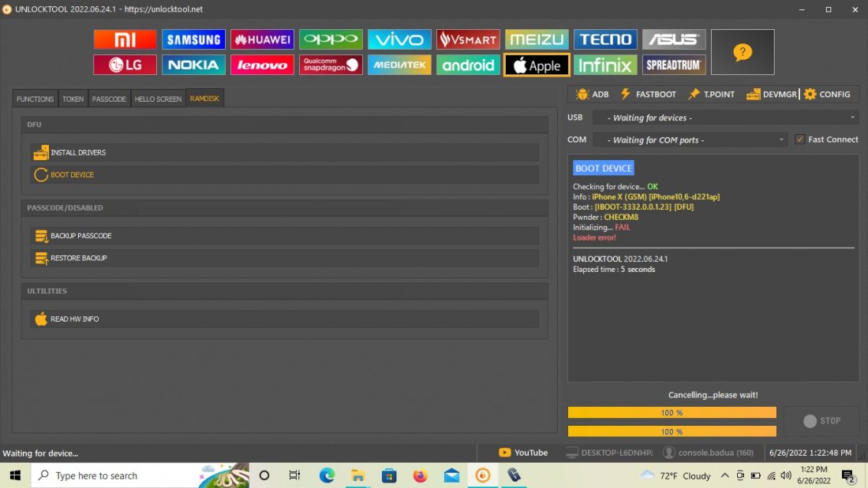The width and height of the screenshot is (868, 488).
Task: Click the BOOT DEVICE action row
Action: [x=285, y=174]
